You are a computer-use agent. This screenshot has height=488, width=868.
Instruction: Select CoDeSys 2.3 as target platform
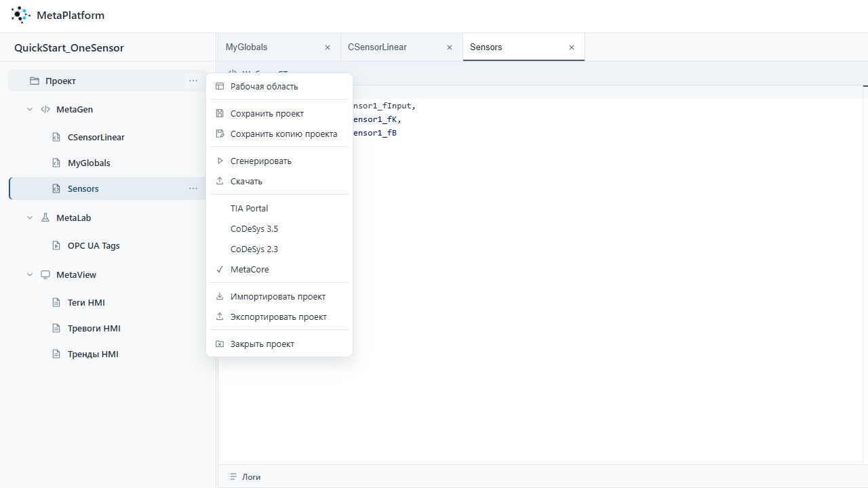pos(279,249)
